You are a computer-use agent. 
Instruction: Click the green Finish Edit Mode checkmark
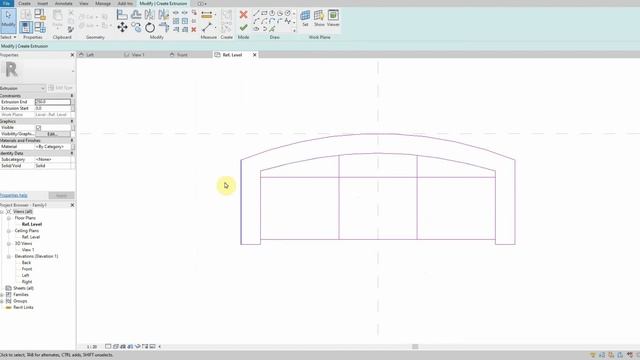pyautogui.click(x=243, y=27)
